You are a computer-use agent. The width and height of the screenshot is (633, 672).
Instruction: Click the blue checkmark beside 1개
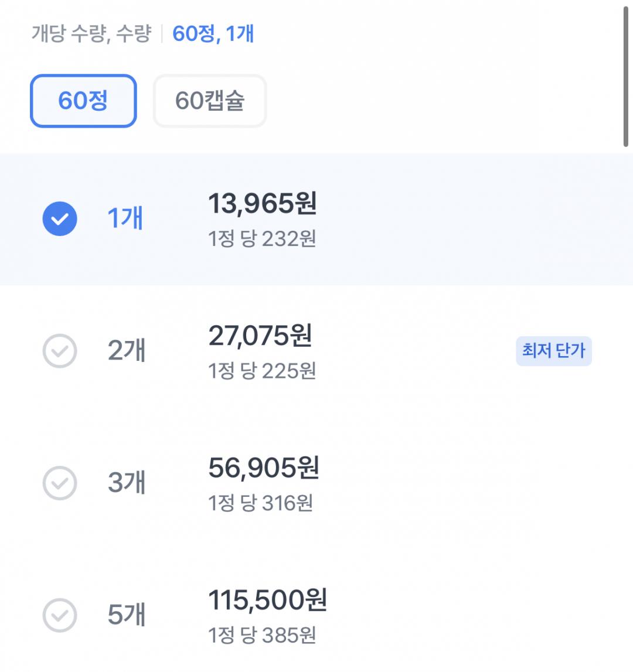(60, 219)
